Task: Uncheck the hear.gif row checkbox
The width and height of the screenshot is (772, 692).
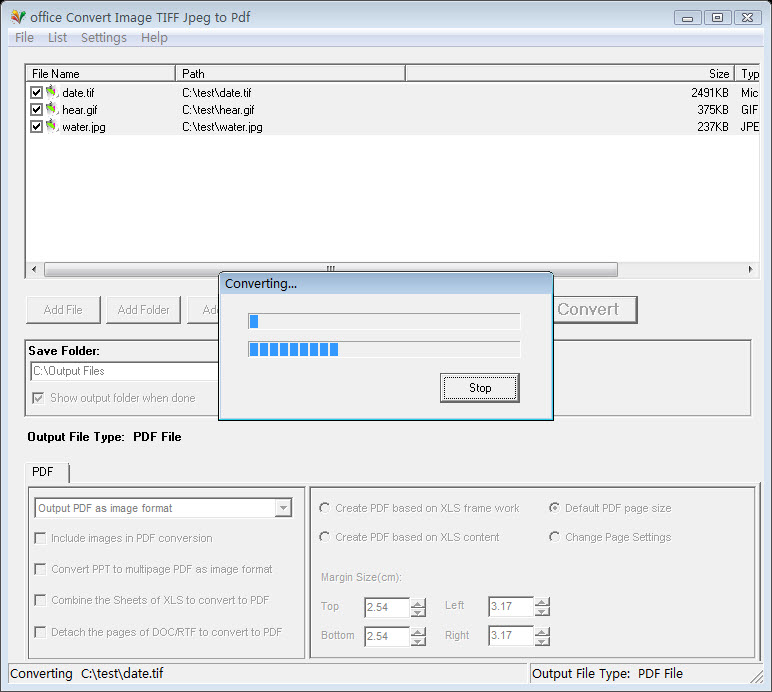Action: pos(37,110)
